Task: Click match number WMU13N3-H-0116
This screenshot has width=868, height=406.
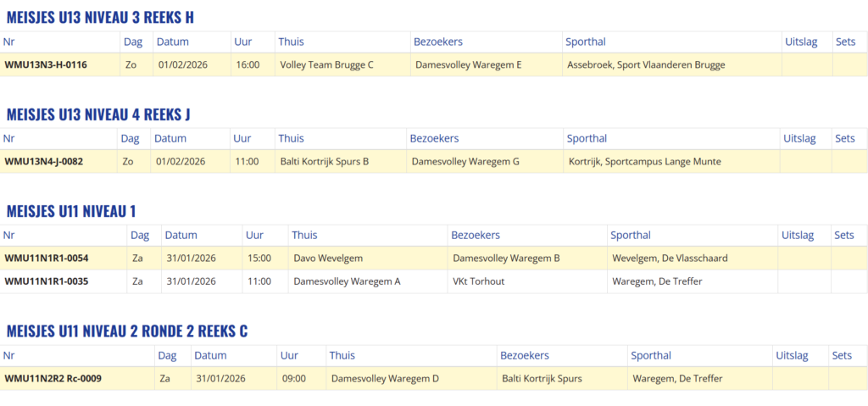Action: [46, 64]
